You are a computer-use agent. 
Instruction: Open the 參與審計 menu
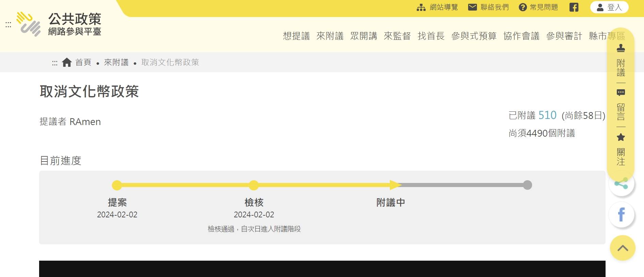[x=564, y=36]
